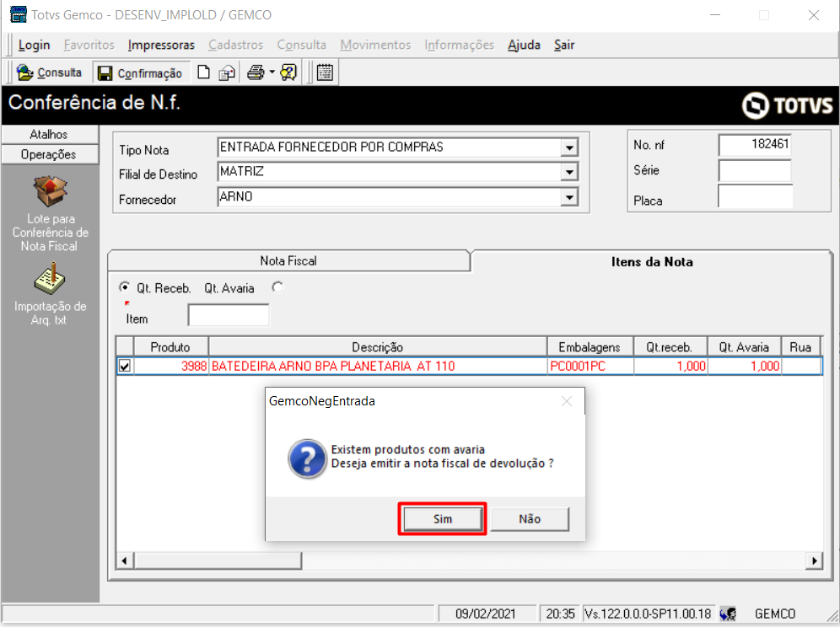
Task: Open the Cadastros menu
Action: coord(235,45)
